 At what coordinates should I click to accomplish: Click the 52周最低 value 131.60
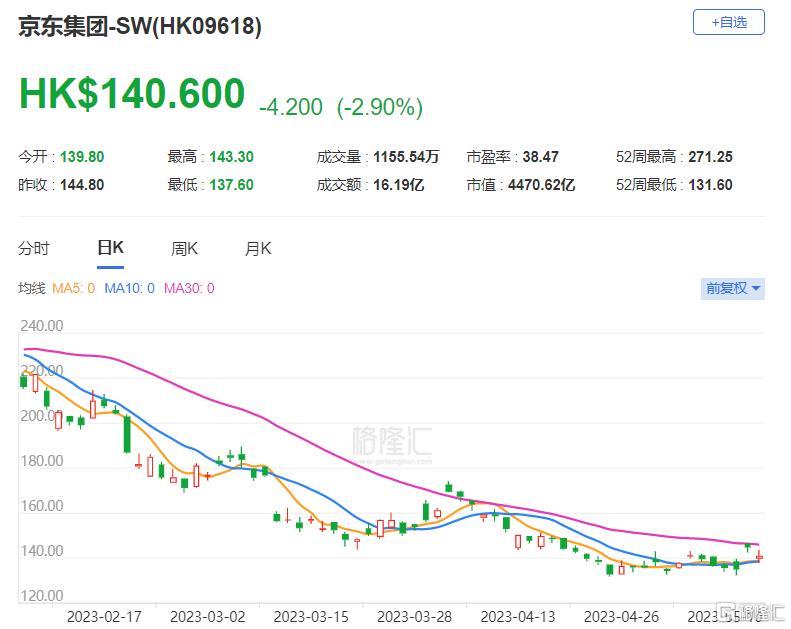tap(710, 185)
